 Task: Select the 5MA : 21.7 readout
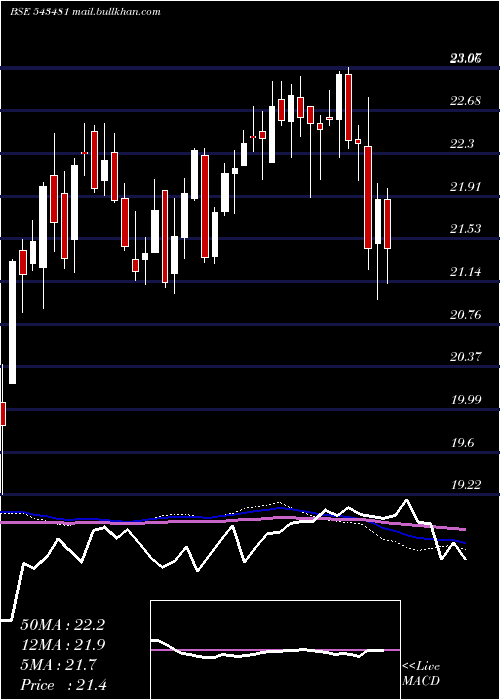pos(58,665)
